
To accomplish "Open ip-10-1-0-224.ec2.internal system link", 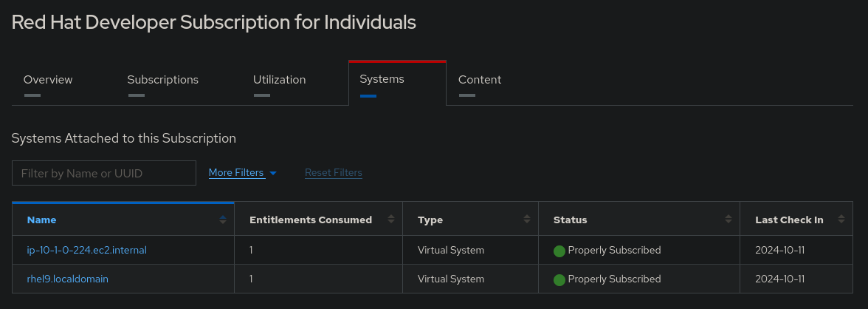I will 87,250.
